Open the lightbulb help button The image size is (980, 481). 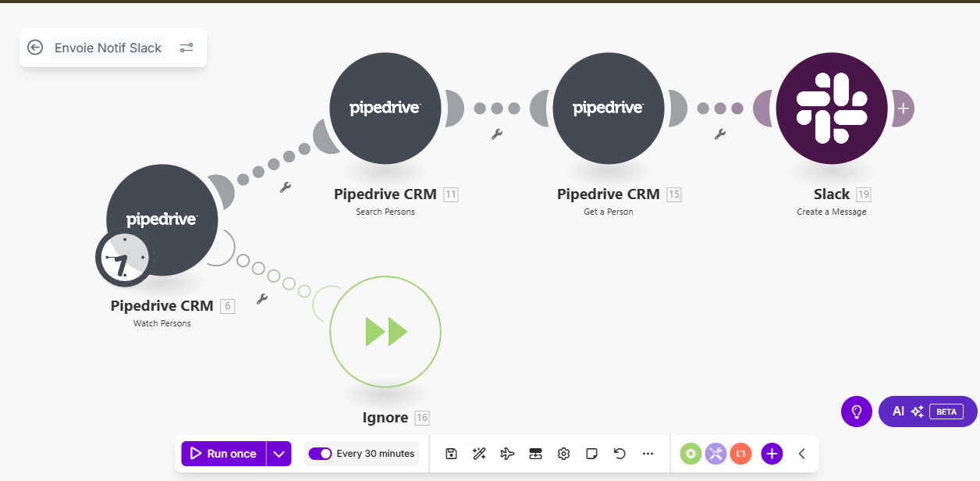point(857,412)
